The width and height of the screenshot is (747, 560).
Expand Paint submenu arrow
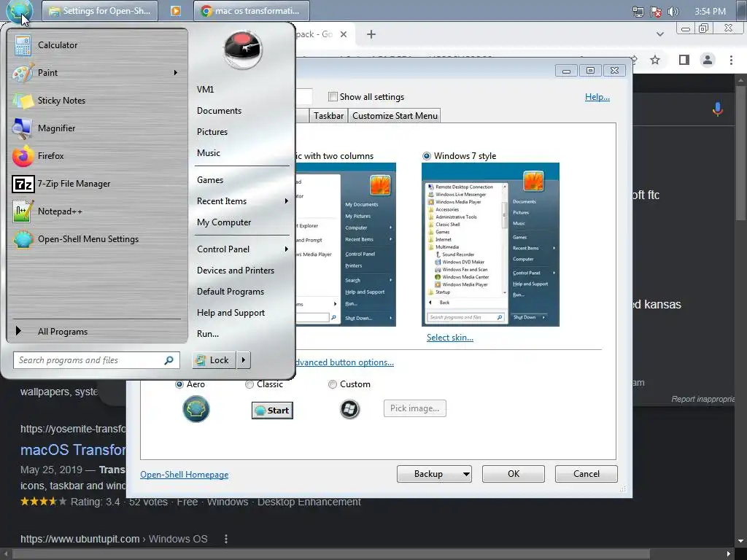point(175,73)
